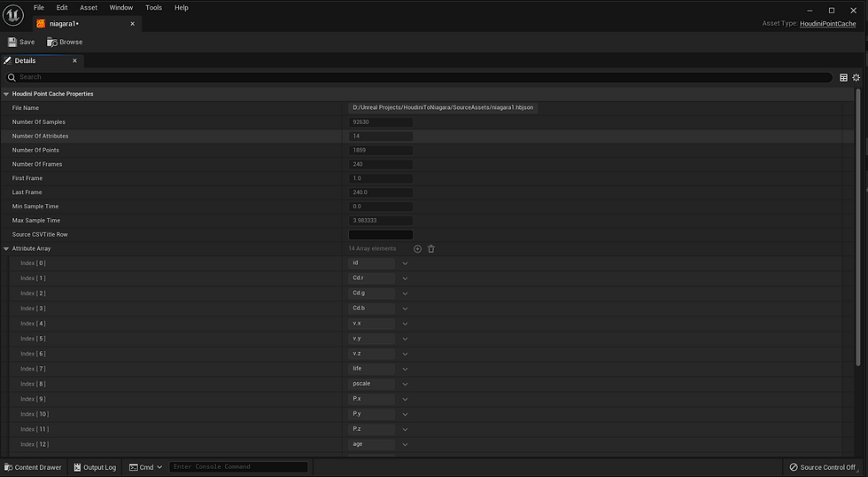Open the Output Log

pos(96,467)
